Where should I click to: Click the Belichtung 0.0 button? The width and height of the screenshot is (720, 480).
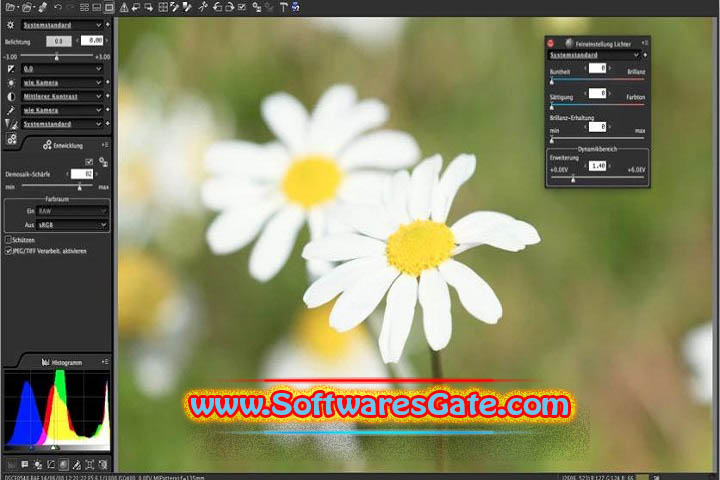(58, 41)
